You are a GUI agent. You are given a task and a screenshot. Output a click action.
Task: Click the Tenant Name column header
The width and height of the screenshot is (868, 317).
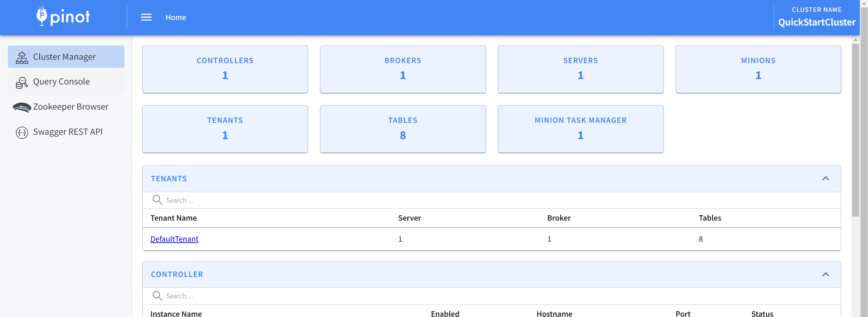174,218
